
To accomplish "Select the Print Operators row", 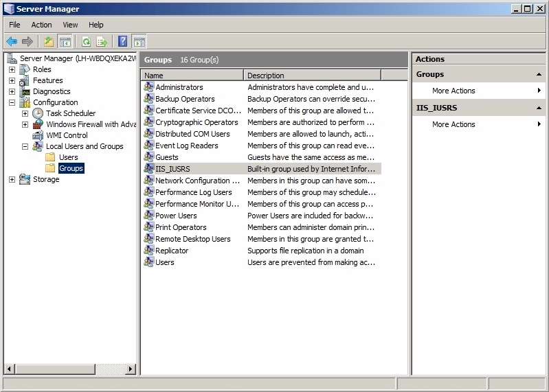I will tap(262, 227).
